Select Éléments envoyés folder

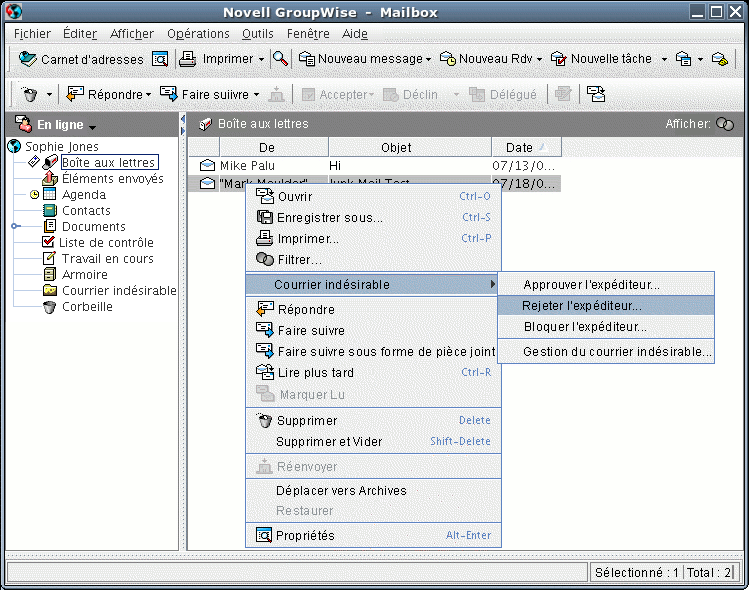[112, 178]
